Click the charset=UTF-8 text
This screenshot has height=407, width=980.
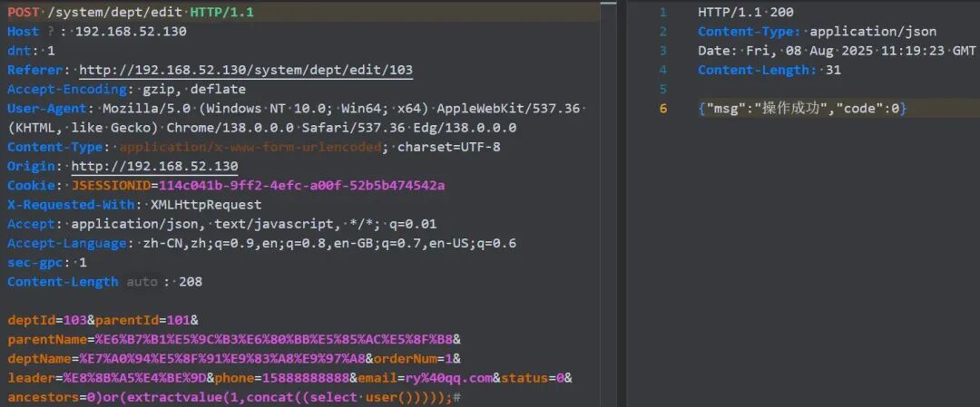449,148
